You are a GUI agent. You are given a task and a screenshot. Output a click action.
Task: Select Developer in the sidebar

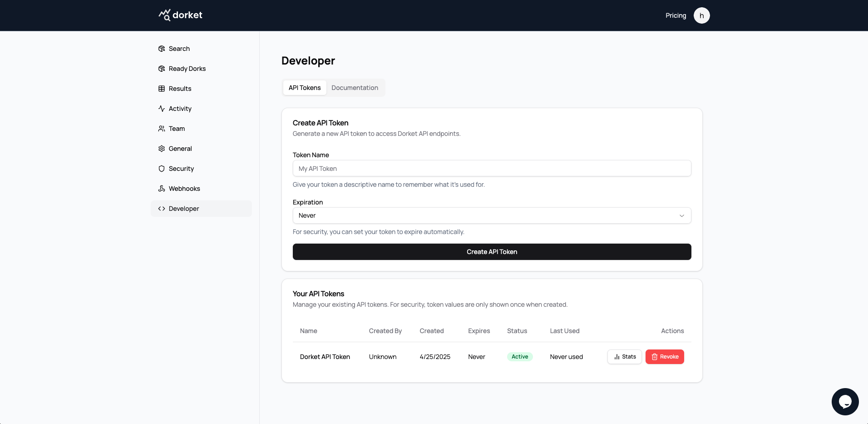[x=201, y=209]
